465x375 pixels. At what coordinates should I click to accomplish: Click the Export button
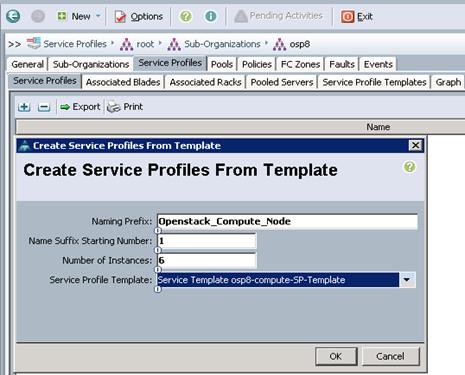tap(80, 107)
